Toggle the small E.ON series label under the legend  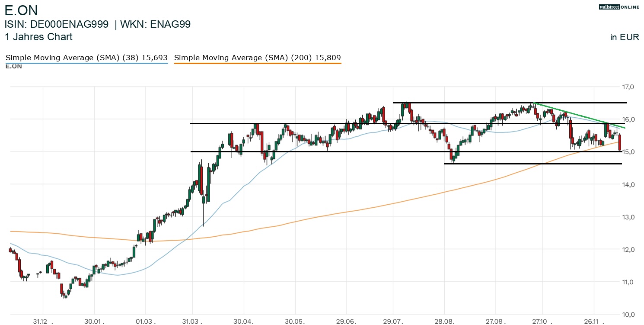point(14,66)
